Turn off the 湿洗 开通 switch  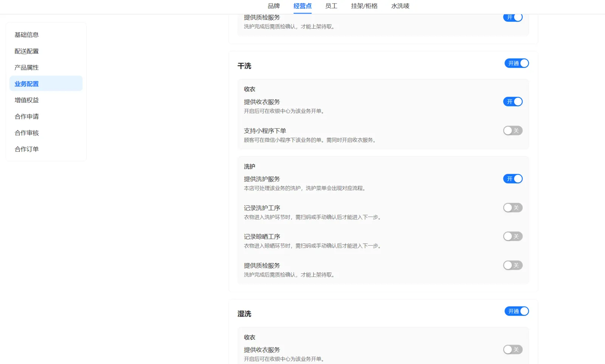click(x=517, y=311)
